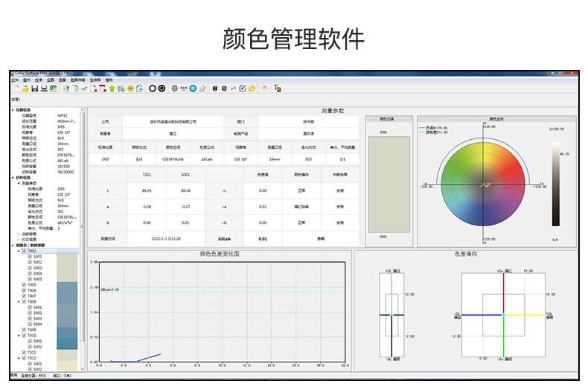This screenshot has width=588, height=387.
Task: Open the 帮助 menu
Action: (109, 79)
